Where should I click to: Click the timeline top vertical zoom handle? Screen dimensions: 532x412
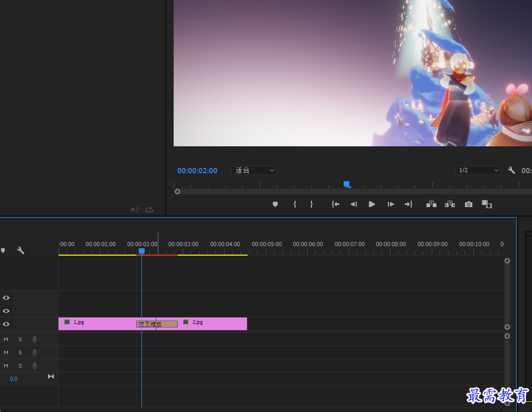pos(507,261)
